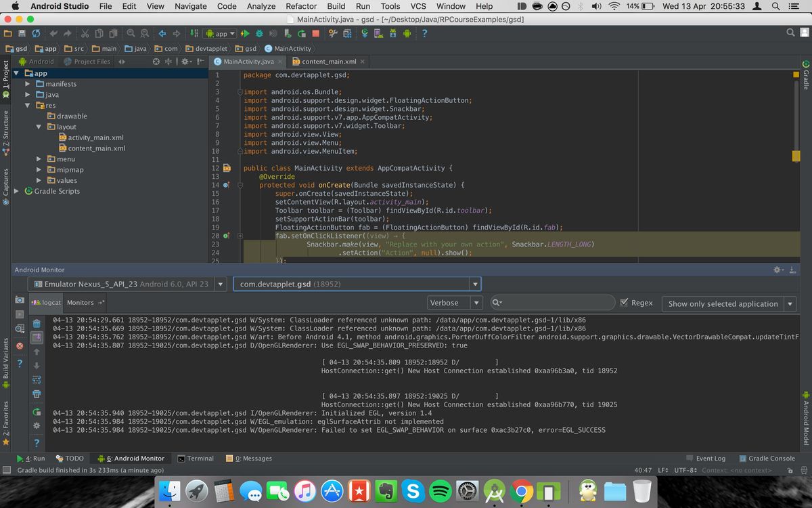Toggle Use Soft Wraps in logcat
The image size is (812, 508).
pyautogui.click(x=37, y=379)
